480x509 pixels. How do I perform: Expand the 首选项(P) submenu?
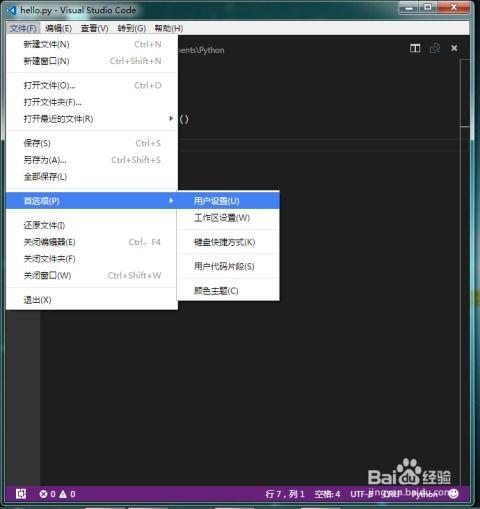tap(92, 201)
